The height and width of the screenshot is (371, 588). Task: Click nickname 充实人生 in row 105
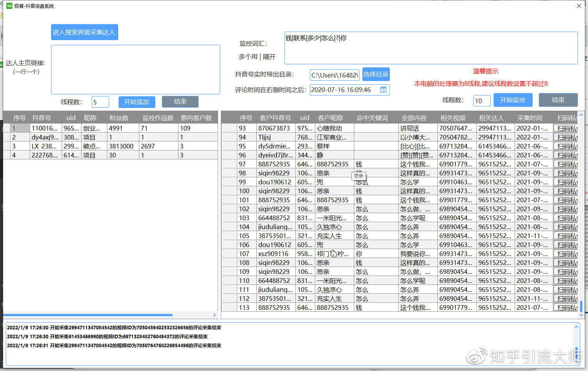[x=335, y=236]
